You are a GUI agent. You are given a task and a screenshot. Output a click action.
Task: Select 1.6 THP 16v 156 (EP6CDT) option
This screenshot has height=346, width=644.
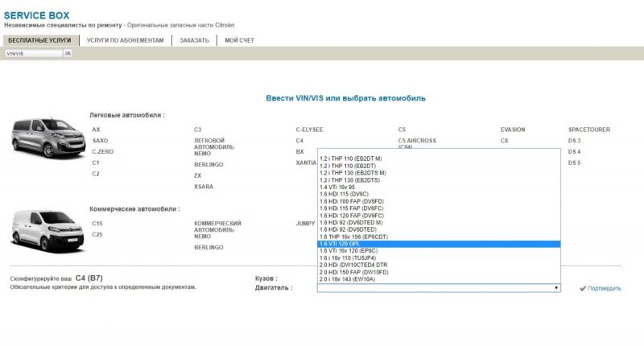(x=353, y=237)
